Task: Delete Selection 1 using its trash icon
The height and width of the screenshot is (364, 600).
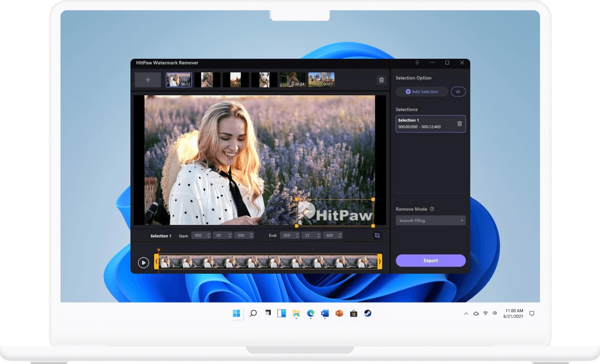Action: pos(459,124)
